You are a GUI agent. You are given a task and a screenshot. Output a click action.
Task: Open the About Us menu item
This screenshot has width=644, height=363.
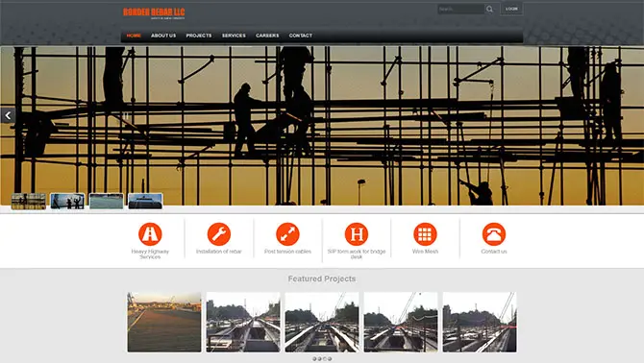[163, 36]
